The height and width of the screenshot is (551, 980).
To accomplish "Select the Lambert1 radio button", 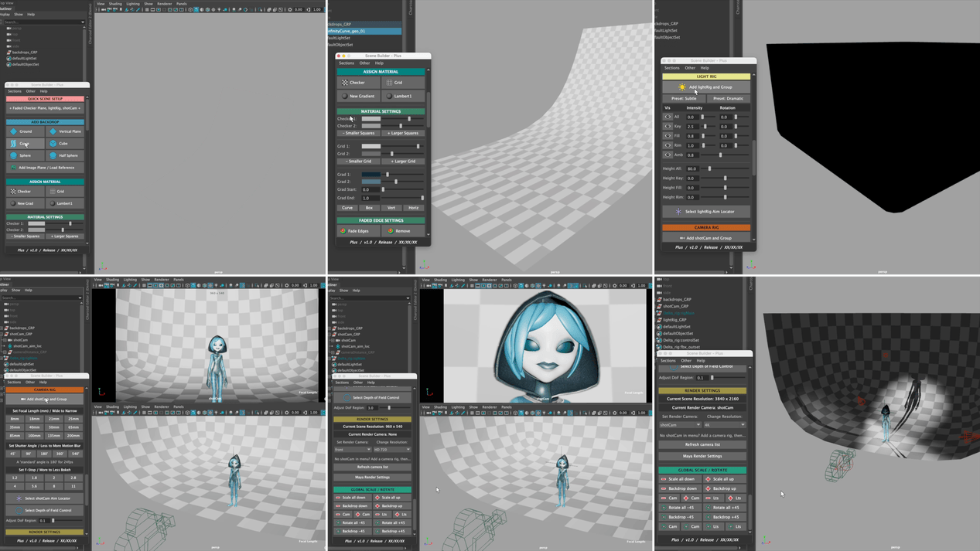I will 390,95.
